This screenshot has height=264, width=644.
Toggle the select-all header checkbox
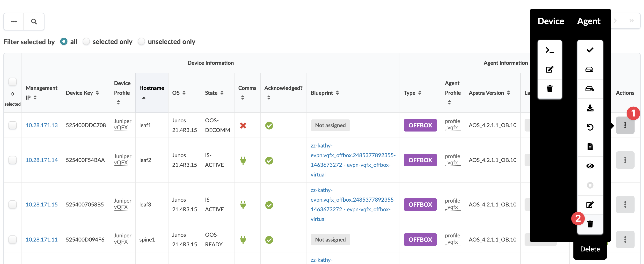pyautogui.click(x=13, y=82)
